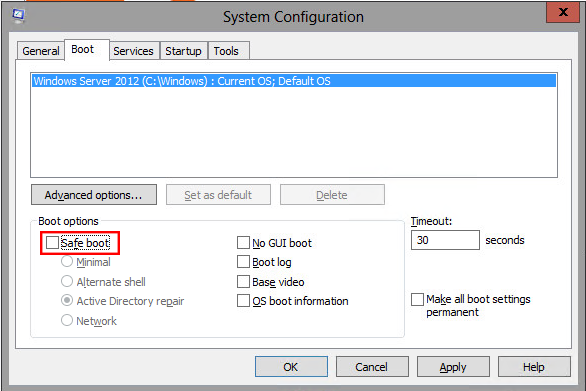
Task: Open Advanced options for boot
Action: point(94,195)
